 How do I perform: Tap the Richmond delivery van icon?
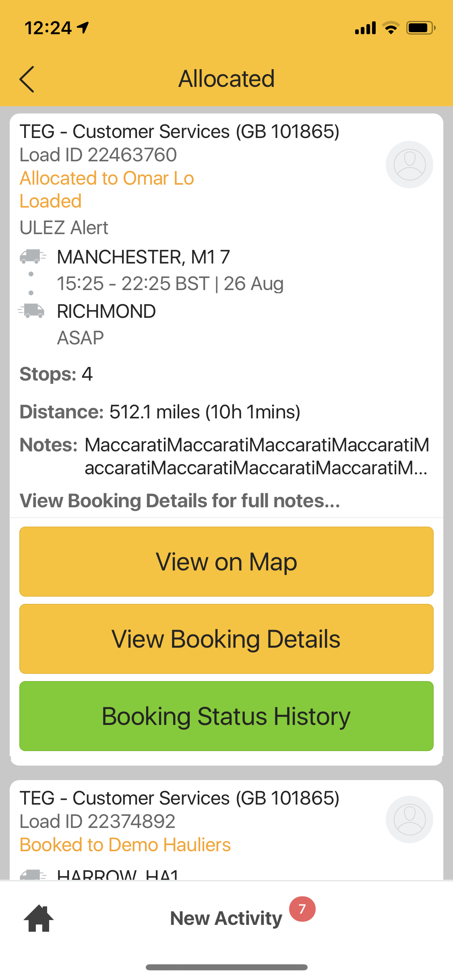click(32, 311)
